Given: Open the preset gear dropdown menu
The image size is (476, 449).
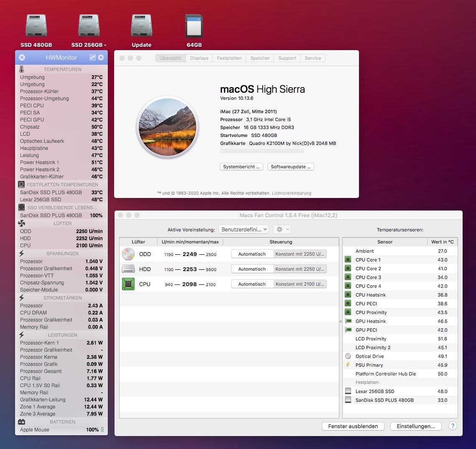Looking at the screenshot, I should (x=282, y=229).
